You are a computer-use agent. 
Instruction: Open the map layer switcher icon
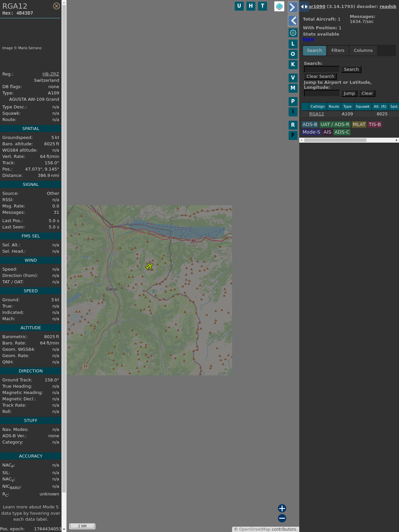tap(279, 6)
